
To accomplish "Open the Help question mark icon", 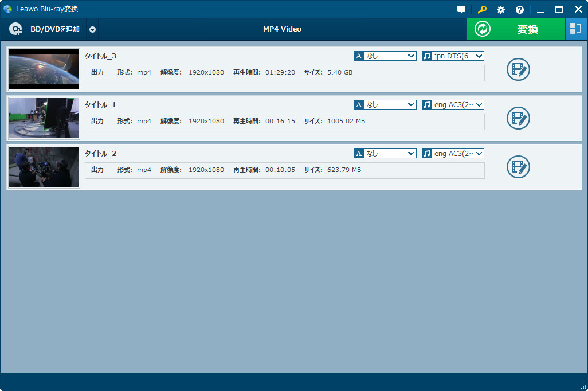I will click(519, 9).
